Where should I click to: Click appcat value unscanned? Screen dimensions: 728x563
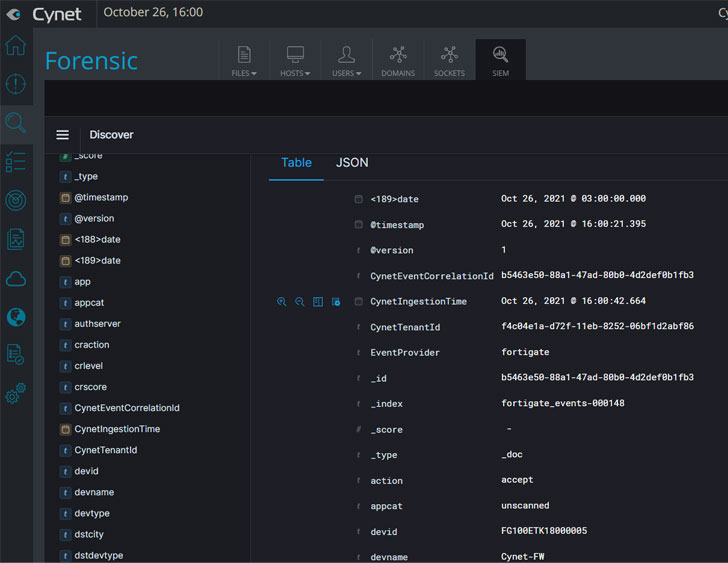(525, 505)
